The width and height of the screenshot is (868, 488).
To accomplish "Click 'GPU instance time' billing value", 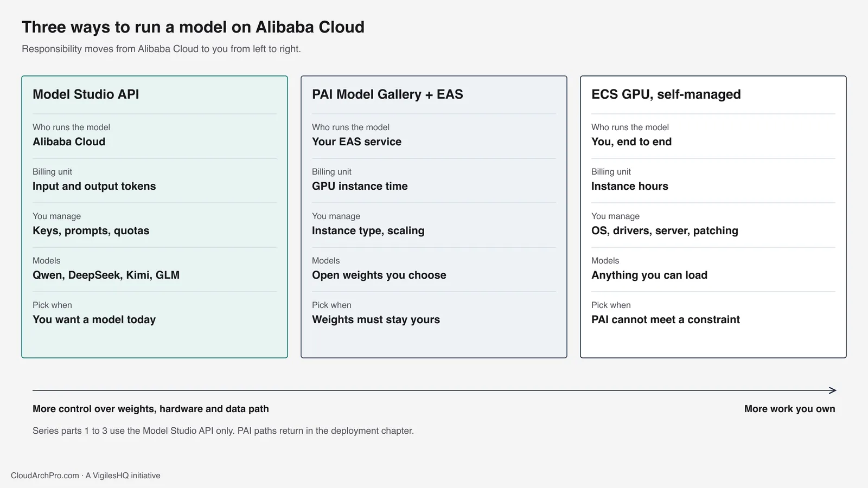I will pyautogui.click(x=360, y=186).
